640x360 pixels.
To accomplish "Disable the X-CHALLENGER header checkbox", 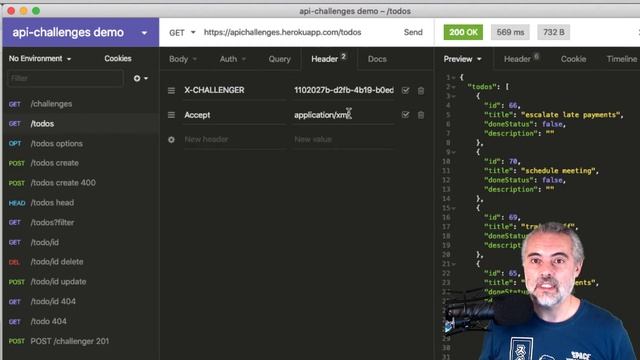I will click(405, 90).
